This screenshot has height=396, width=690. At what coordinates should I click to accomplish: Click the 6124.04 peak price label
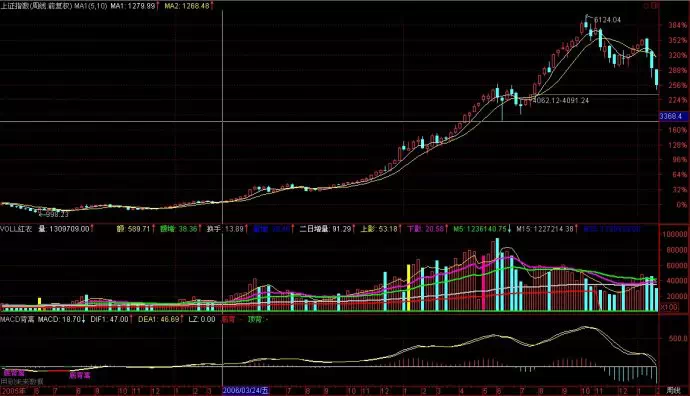click(x=607, y=20)
